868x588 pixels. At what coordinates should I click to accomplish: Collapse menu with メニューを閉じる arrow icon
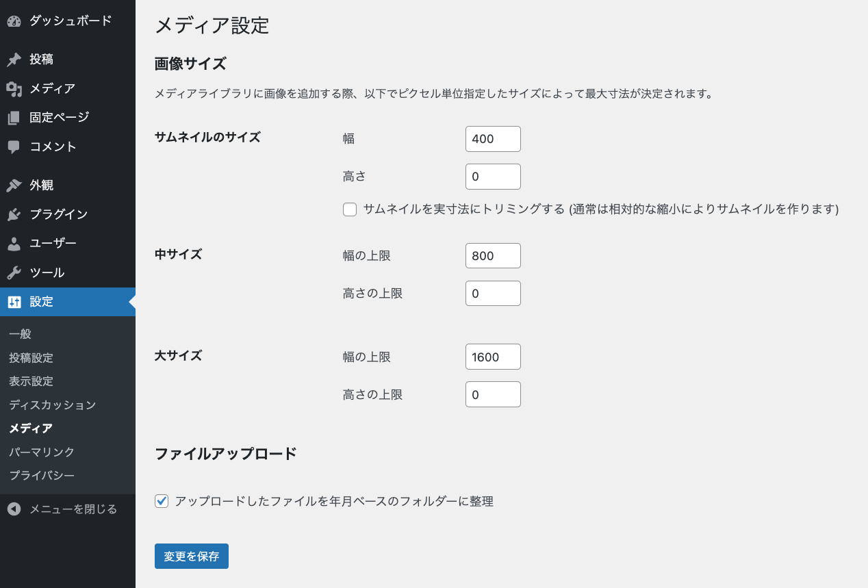click(x=14, y=509)
